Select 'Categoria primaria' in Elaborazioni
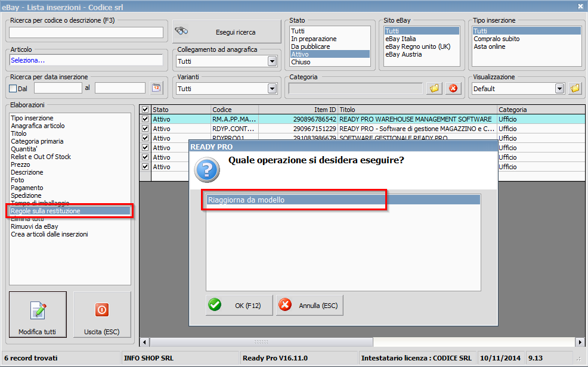 [70, 141]
